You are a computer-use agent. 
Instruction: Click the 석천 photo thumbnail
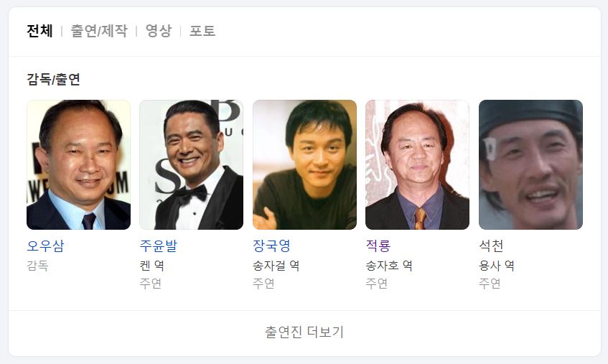point(531,164)
